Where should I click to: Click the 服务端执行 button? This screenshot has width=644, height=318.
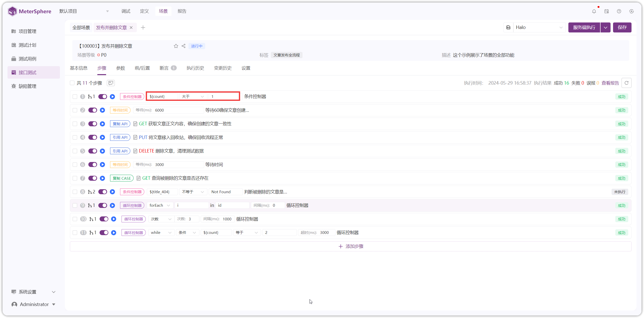pos(584,27)
